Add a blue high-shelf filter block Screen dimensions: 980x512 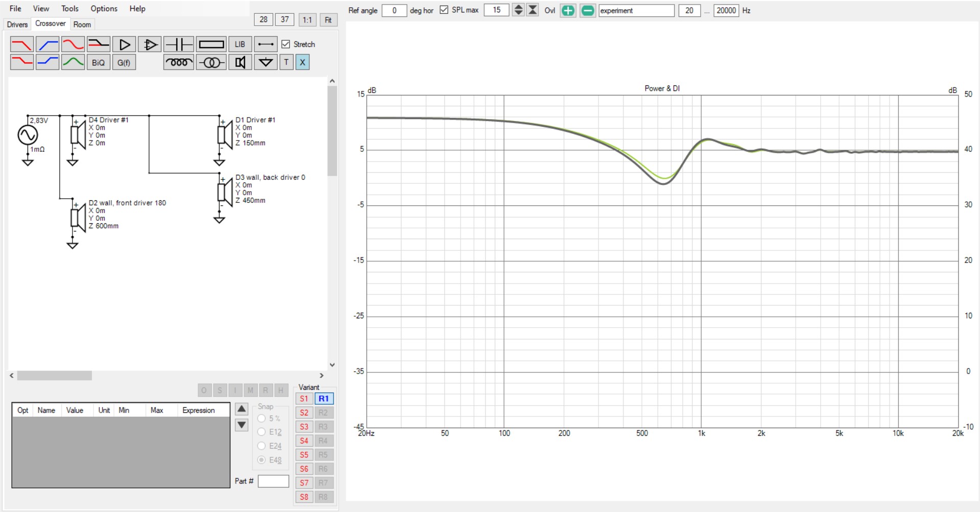click(47, 62)
